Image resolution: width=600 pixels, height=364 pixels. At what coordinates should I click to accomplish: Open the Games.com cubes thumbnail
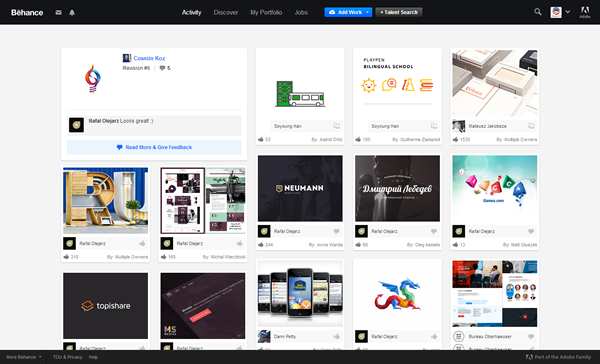(x=495, y=188)
